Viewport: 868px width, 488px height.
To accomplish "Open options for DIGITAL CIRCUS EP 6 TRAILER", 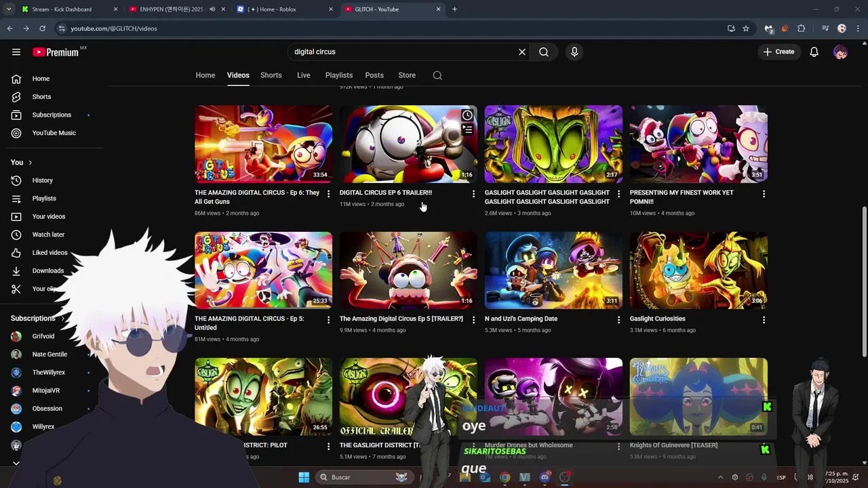I will tap(473, 194).
